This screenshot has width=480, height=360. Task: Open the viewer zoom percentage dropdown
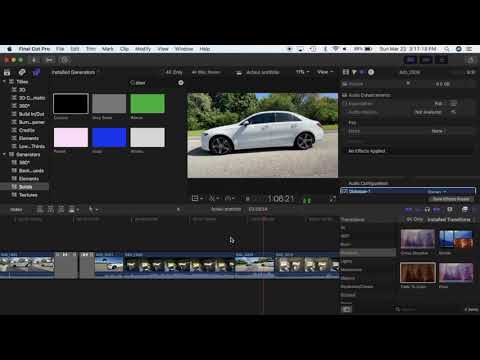tap(302, 72)
